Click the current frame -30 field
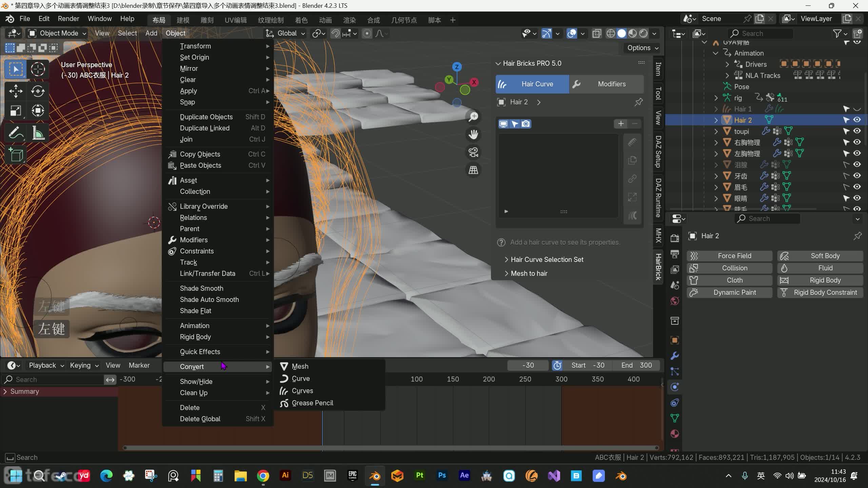868x488 pixels. tap(528, 365)
